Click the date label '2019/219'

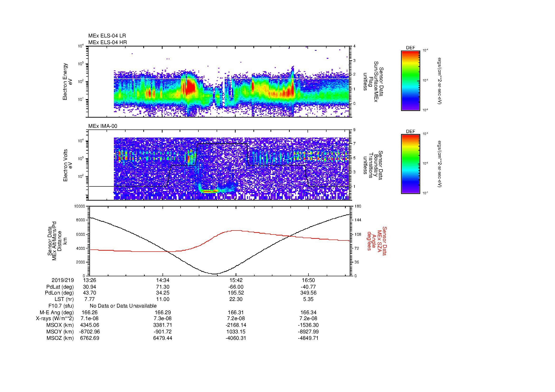63,280
